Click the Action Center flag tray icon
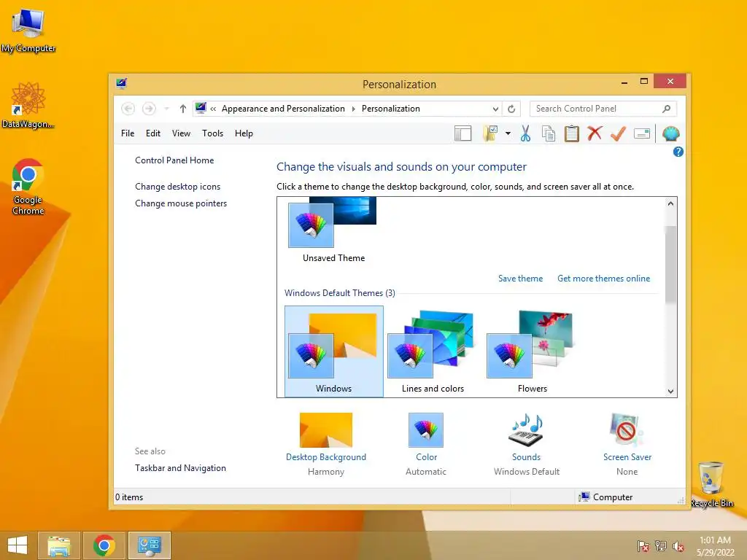The image size is (747, 560). click(x=643, y=546)
